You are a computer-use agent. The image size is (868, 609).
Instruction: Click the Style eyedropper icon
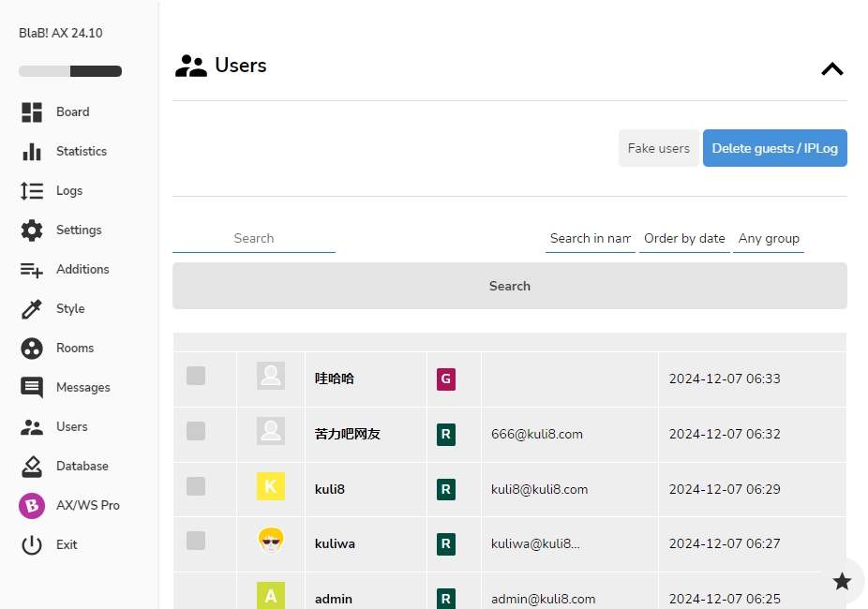click(x=32, y=309)
